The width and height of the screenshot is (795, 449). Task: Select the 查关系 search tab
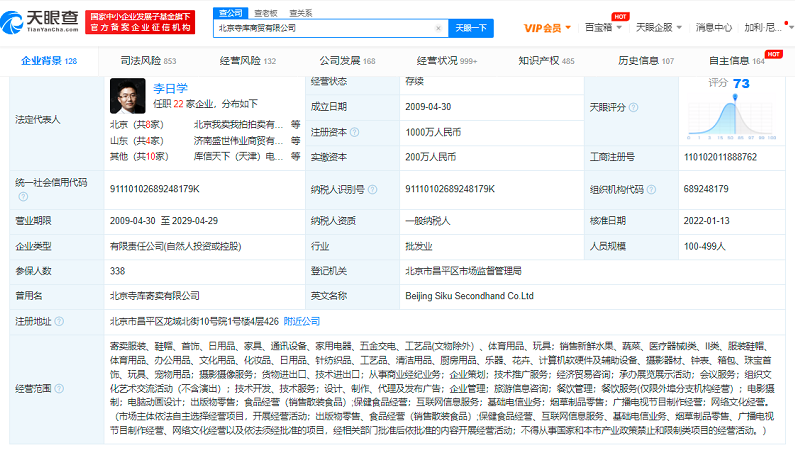(x=300, y=13)
